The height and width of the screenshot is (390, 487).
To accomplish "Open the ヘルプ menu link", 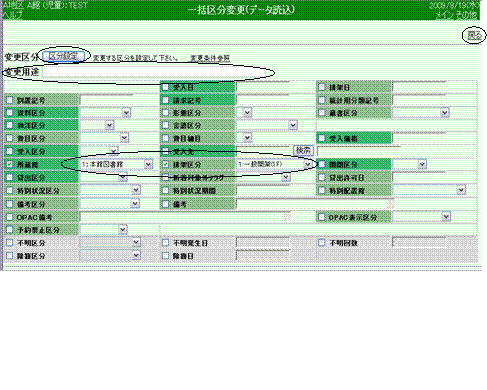I will 12,15.
